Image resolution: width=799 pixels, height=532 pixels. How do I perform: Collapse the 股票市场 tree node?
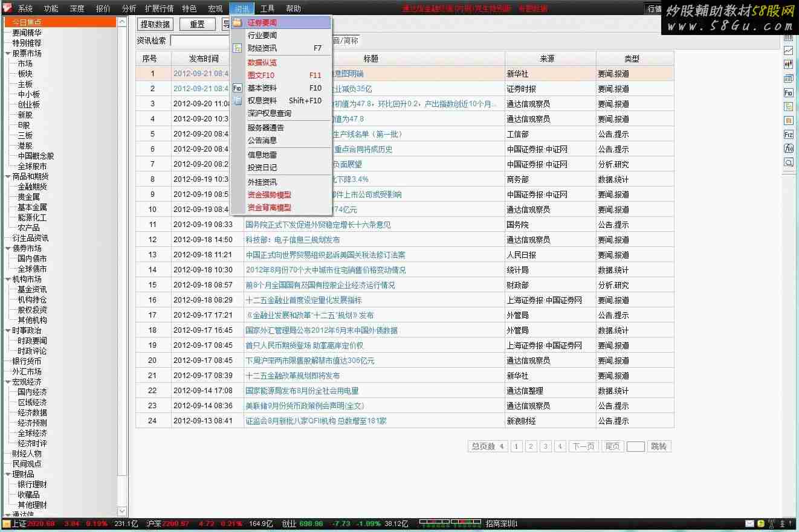point(8,53)
